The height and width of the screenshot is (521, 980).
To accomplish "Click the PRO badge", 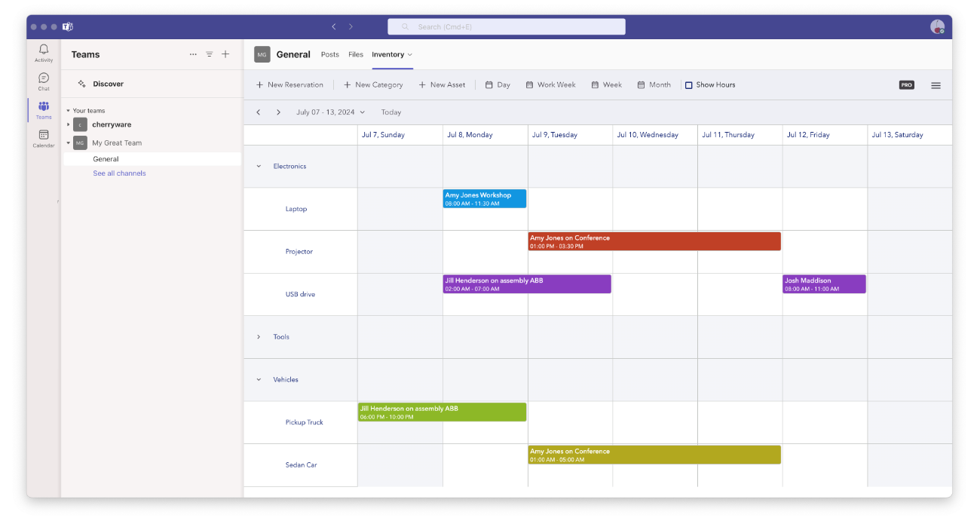I will (905, 84).
